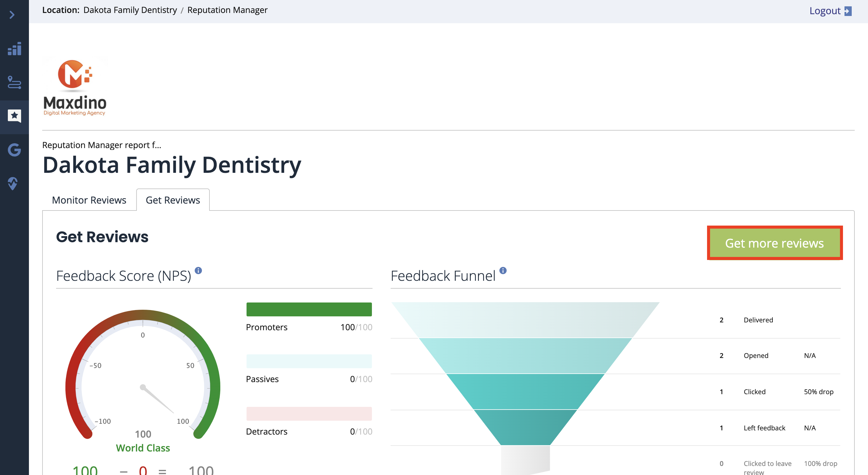Click the 'Clicked' funnel row label
The image size is (868, 475).
tap(754, 392)
